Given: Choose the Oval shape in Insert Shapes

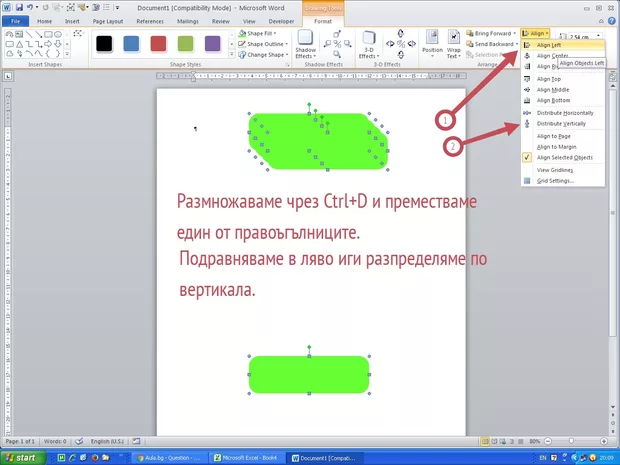Looking at the screenshot, I should (x=58, y=34).
